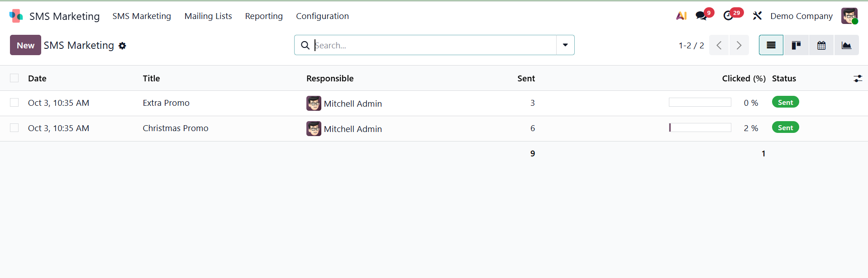
Task: Open the gear actions menu next to the SMS Marketing title
Action: (x=122, y=46)
